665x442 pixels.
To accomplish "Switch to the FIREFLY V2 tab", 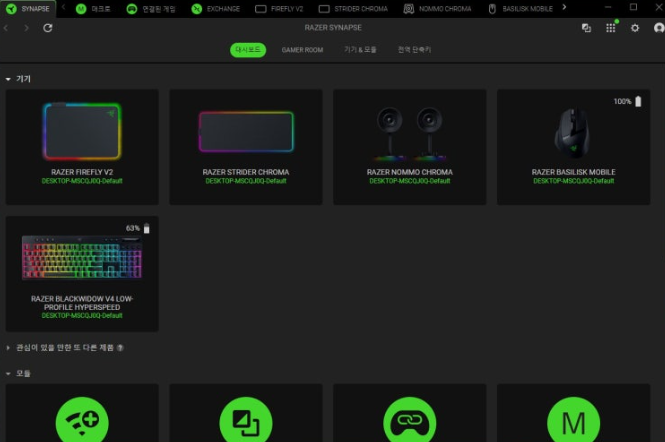I will tap(279, 8).
